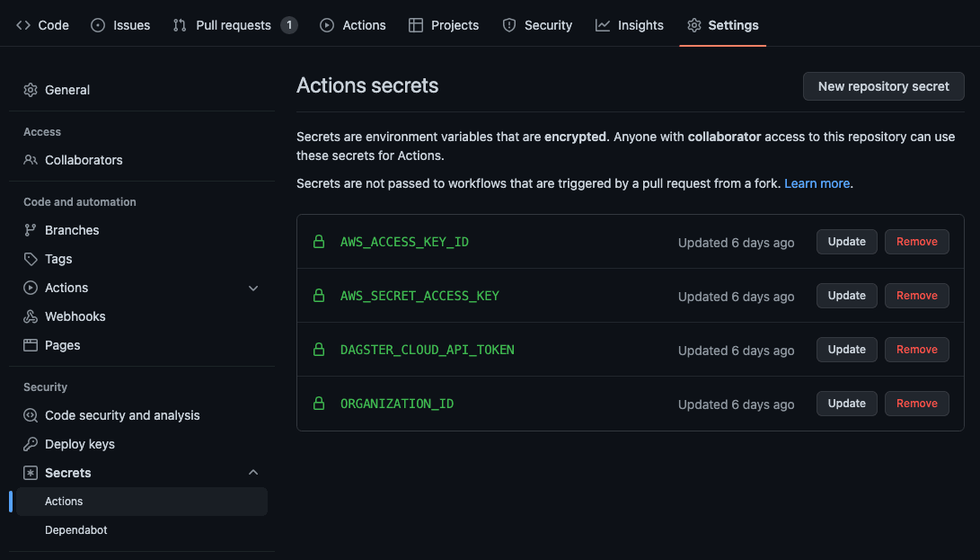Update the DAGSTER_CLOUD_API_TOKEN secret
Viewport: 980px width, 560px height.
[845, 349]
